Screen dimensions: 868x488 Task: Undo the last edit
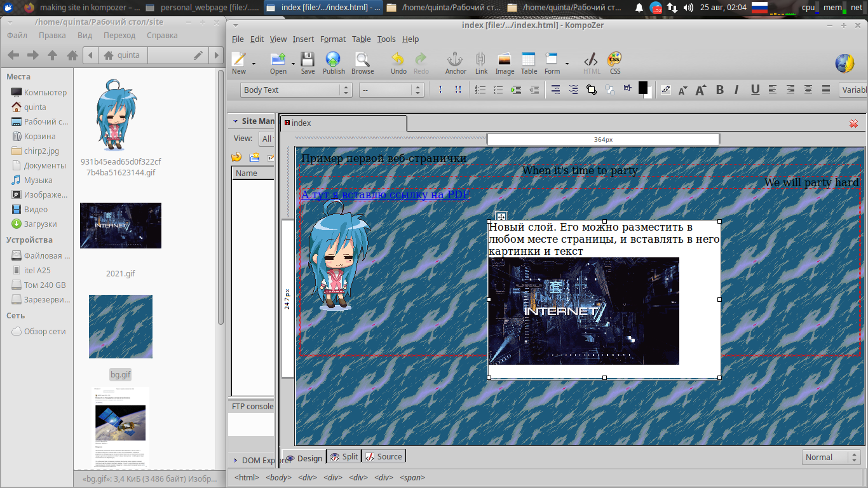tap(398, 63)
